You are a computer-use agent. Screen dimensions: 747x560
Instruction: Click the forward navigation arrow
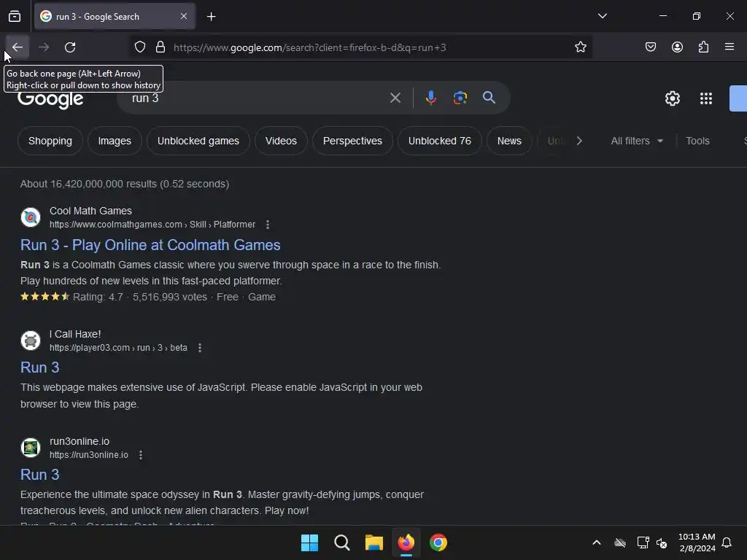tap(44, 47)
